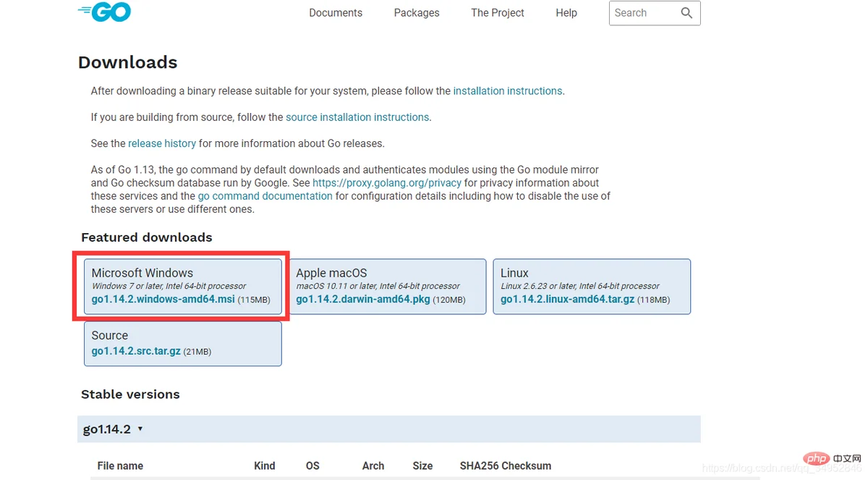This screenshot has width=868, height=480.
Task: Click the Go logo icon
Action: (105, 12)
